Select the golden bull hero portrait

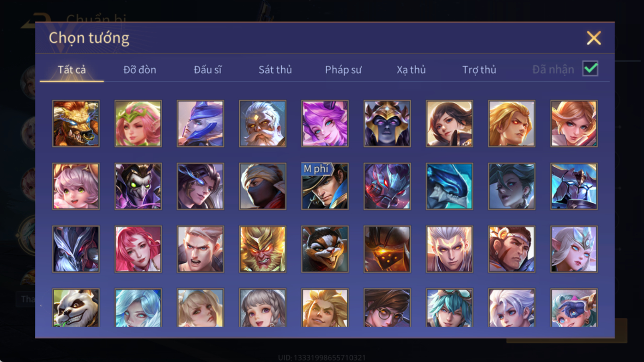point(76,123)
